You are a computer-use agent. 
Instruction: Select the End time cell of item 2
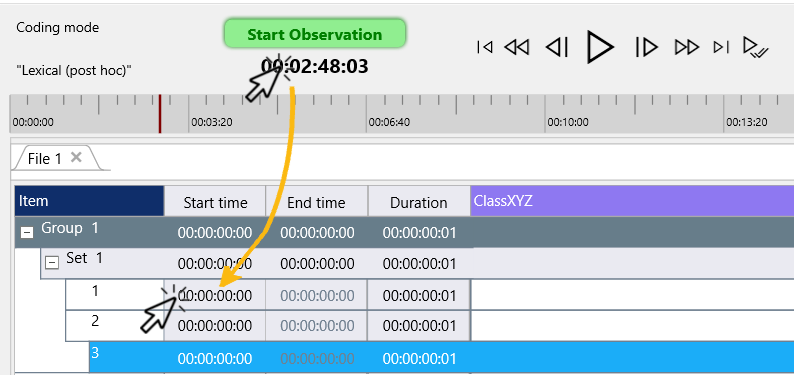pos(317,326)
